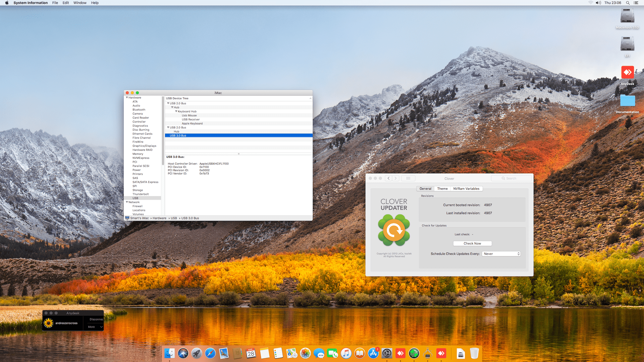Viewport: 644px width, 362px height.
Task: Open the File menu
Action: coord(55,3)
